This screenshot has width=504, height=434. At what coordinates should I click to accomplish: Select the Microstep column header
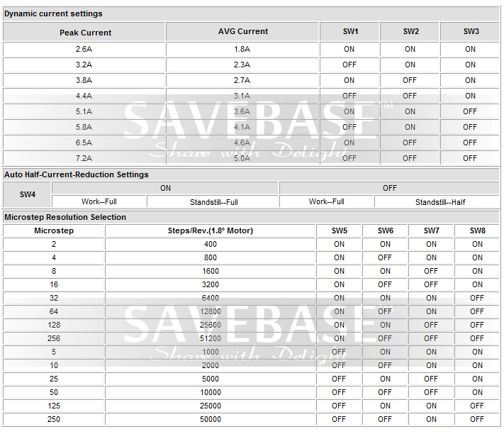coord(54,230)
